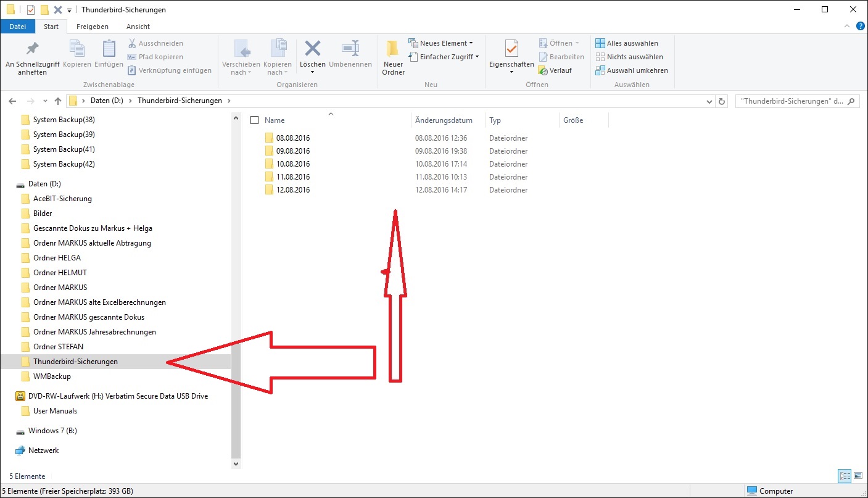Click the navigation pane scrollbar up arrow
The image size is (868, 498).
pyautogui.click(x=236, y=117)
